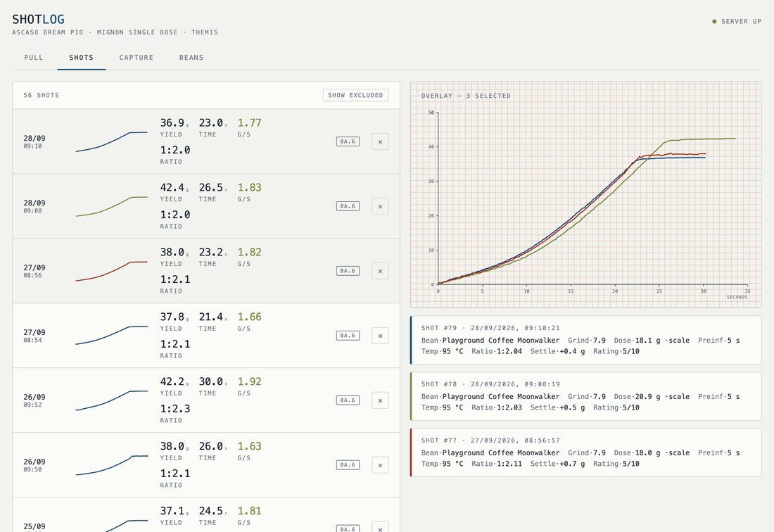Open the Capture tab
Screen dimensions: 774x532
click(x=137, y=57)
